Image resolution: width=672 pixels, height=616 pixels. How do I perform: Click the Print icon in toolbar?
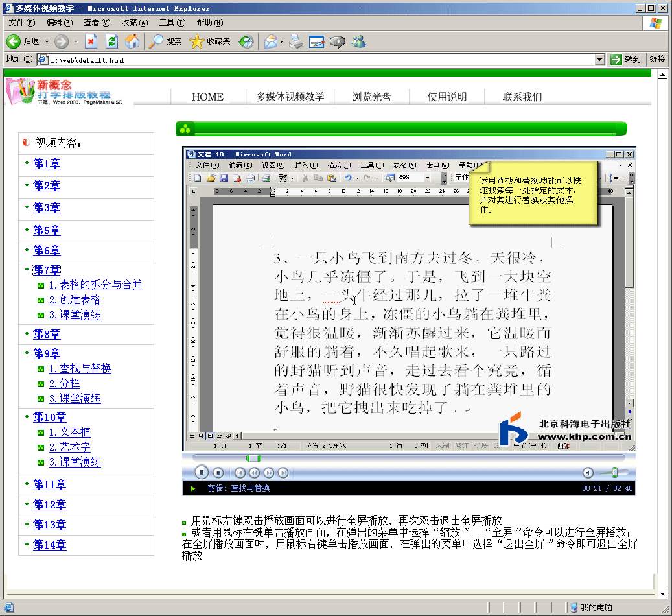pos(295,42)
